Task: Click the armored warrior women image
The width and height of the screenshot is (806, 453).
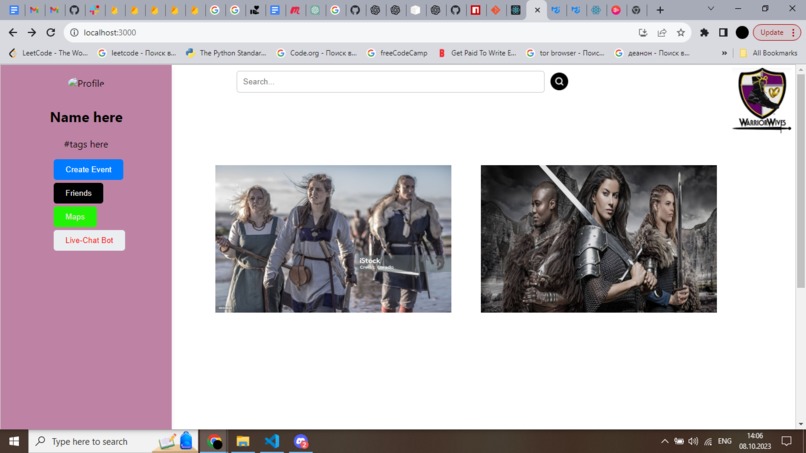Action: 598,239
